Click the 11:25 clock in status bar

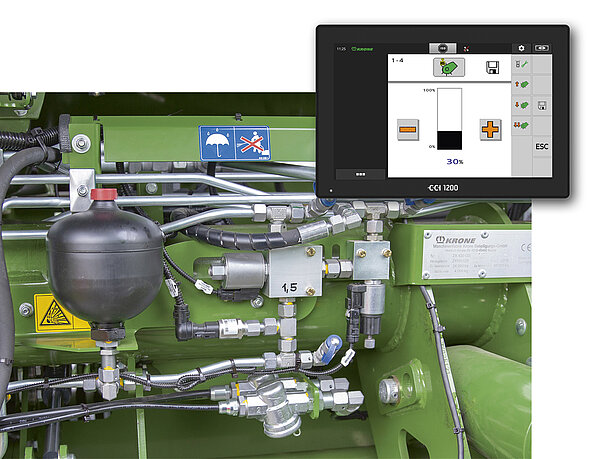point(341,47)
